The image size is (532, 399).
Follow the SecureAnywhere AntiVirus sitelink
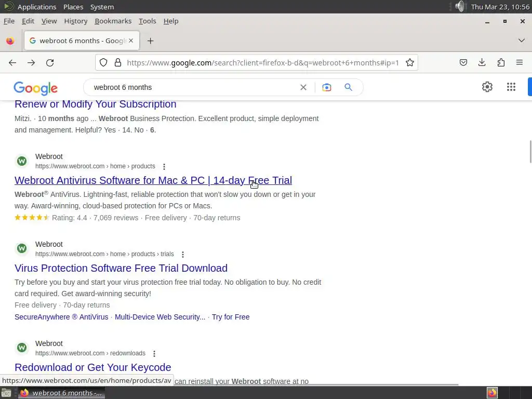pyautogui.click(x=61, y=317)
